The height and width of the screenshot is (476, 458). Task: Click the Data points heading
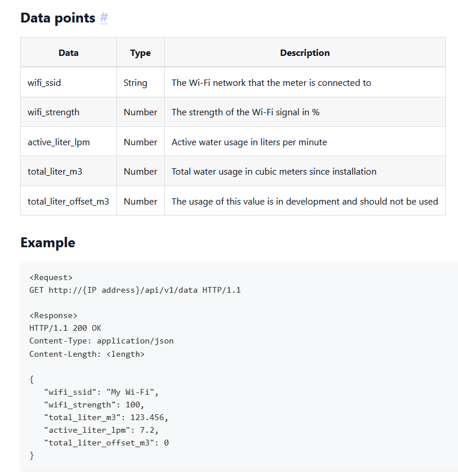[58, 18]
